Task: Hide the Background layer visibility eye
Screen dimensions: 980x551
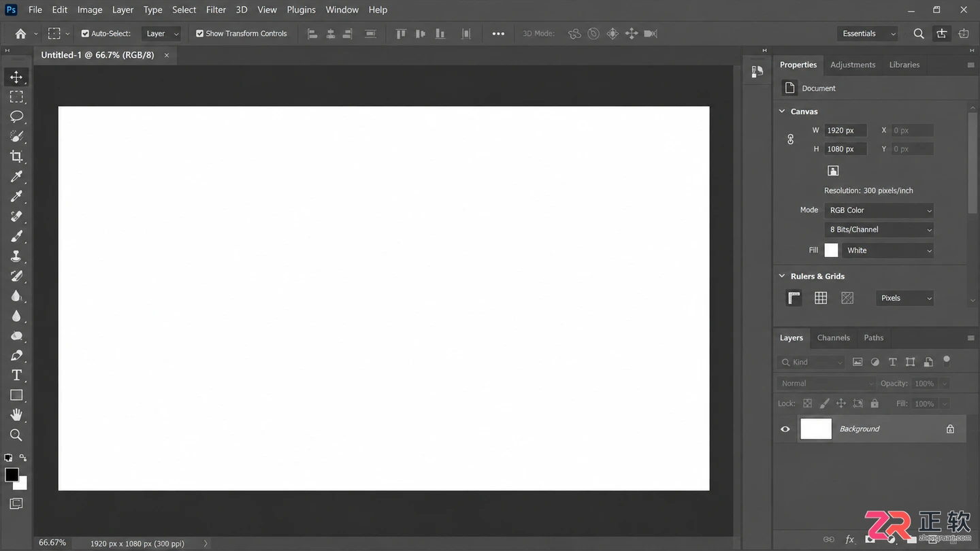Action: 785,429
